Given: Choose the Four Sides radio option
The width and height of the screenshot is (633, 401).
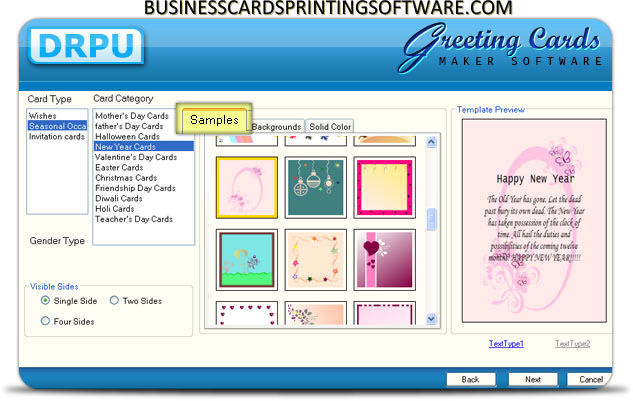Looking at the screenshot, I should point(45,321).
